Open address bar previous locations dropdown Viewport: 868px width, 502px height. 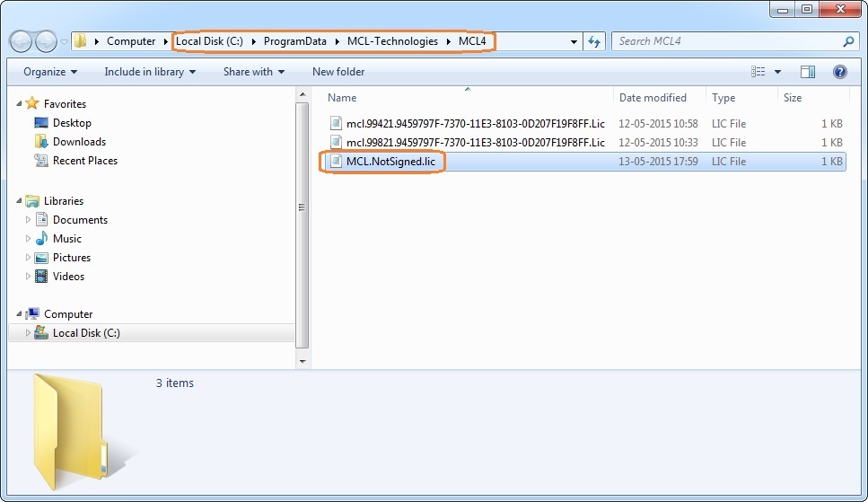pos(574,41)
